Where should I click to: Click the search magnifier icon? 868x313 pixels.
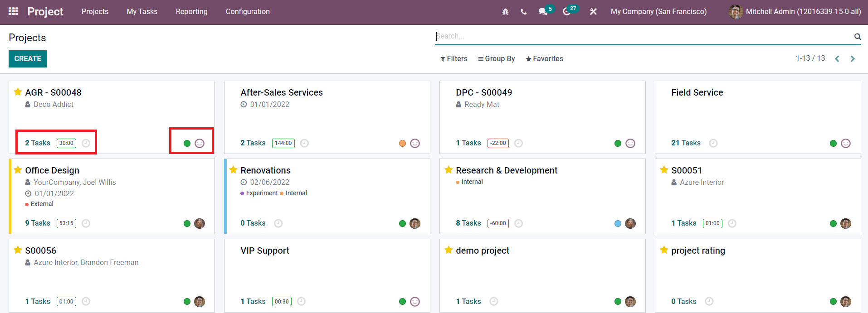858,36
